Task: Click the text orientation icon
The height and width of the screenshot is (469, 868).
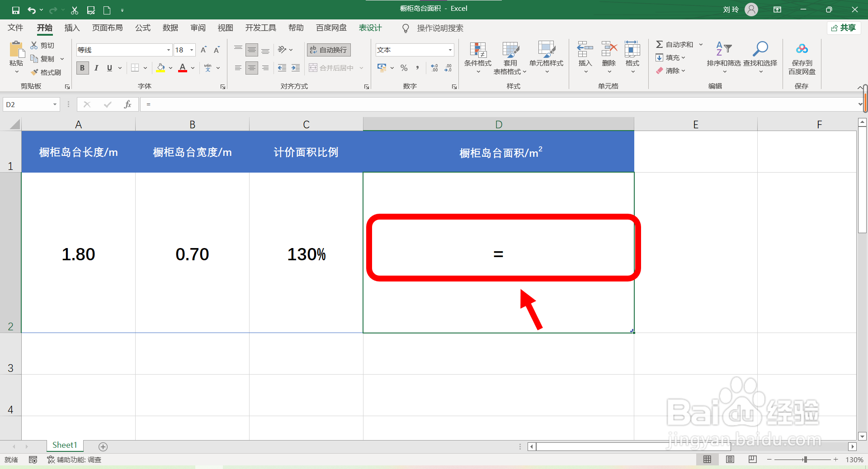Action: tap(282, 50)
